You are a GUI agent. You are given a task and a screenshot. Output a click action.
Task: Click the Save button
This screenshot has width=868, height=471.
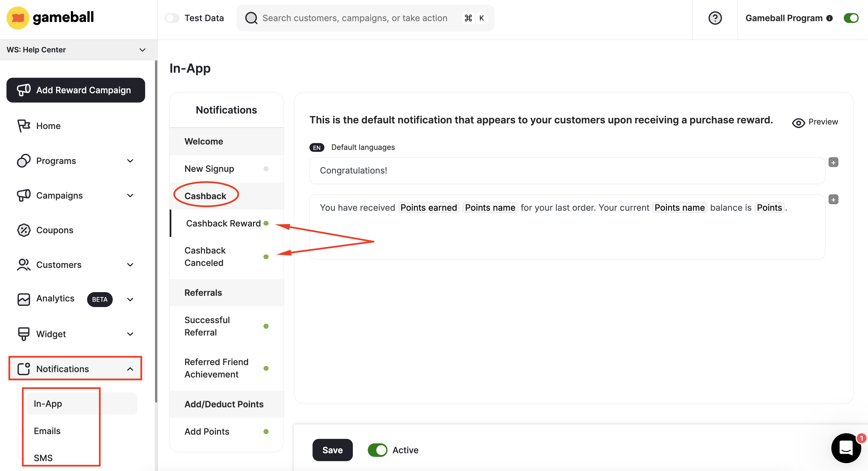point(332,450)
